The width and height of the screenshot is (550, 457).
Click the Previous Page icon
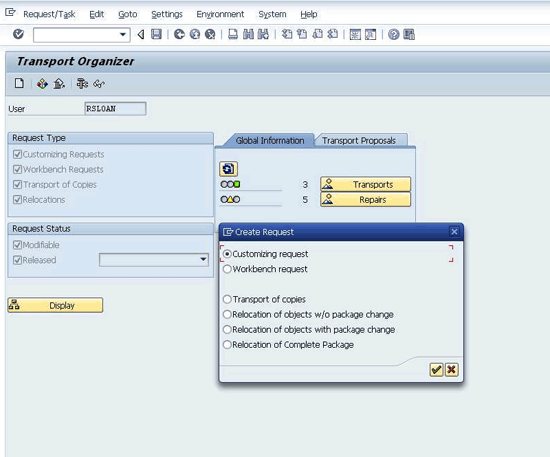pyautogui.click(x=302, y=34)
